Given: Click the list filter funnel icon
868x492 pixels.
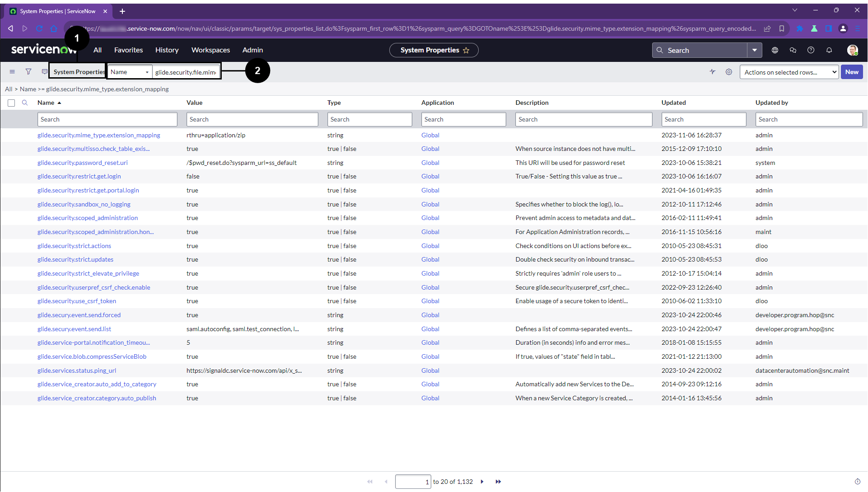Looking at the screenshot, I should 28,72.
